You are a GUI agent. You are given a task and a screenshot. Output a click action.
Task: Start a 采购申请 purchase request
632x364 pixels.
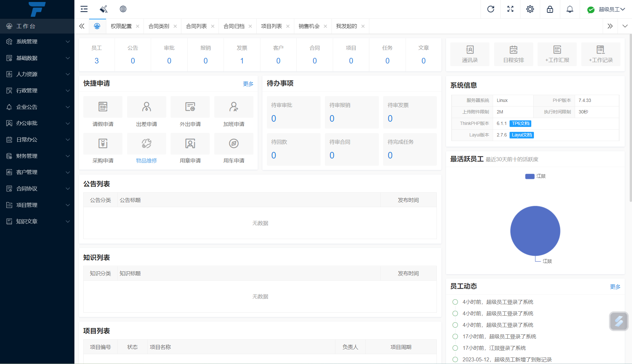103,149
